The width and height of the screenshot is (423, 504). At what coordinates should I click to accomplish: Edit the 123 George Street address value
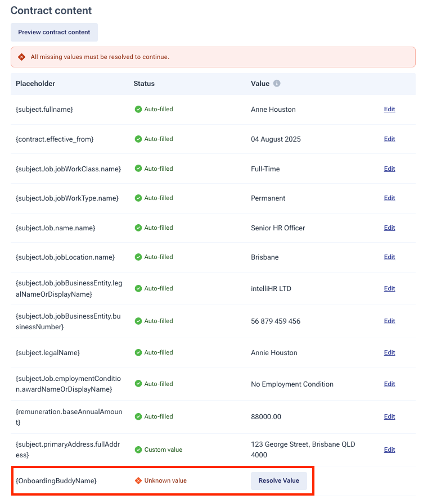click(389, 449)
